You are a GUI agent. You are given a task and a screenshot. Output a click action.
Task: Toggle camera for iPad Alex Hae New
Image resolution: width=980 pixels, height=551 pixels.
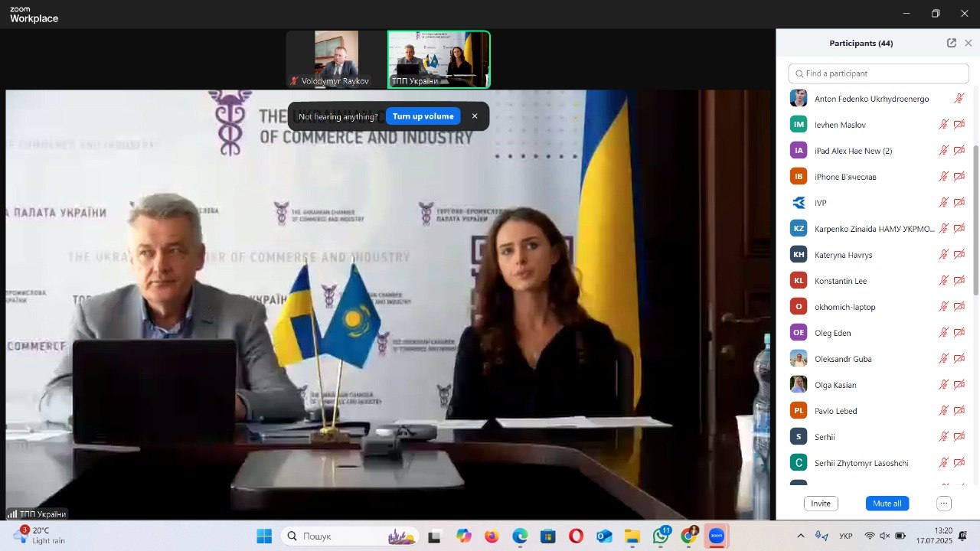click(x=959, y=151)
